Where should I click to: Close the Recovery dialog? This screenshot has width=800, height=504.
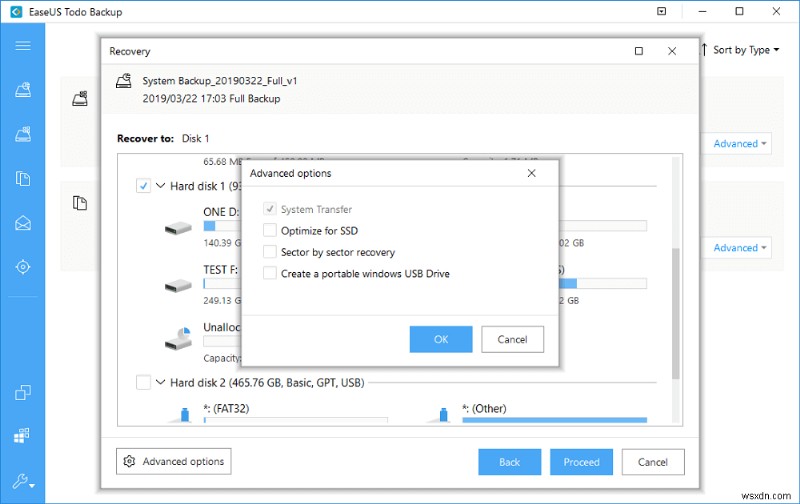[x=672, y=51]
